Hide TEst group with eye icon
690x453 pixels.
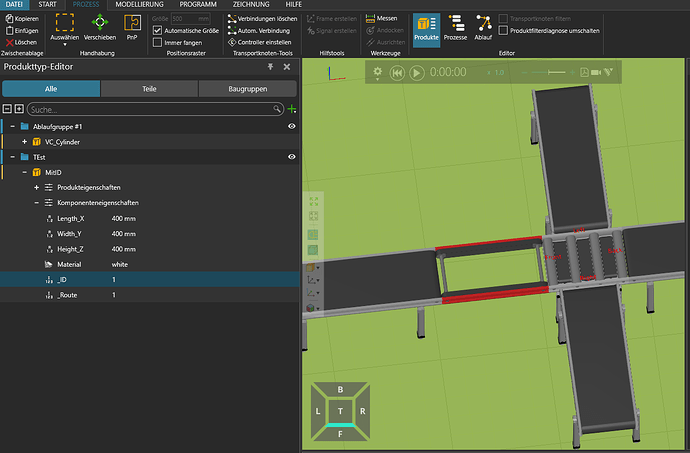point(291,157)
